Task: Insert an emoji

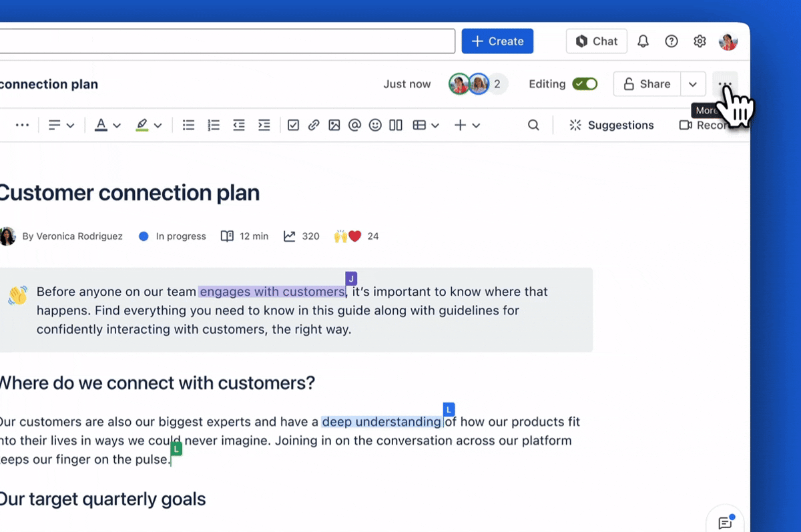Action: tap(374, 125)
